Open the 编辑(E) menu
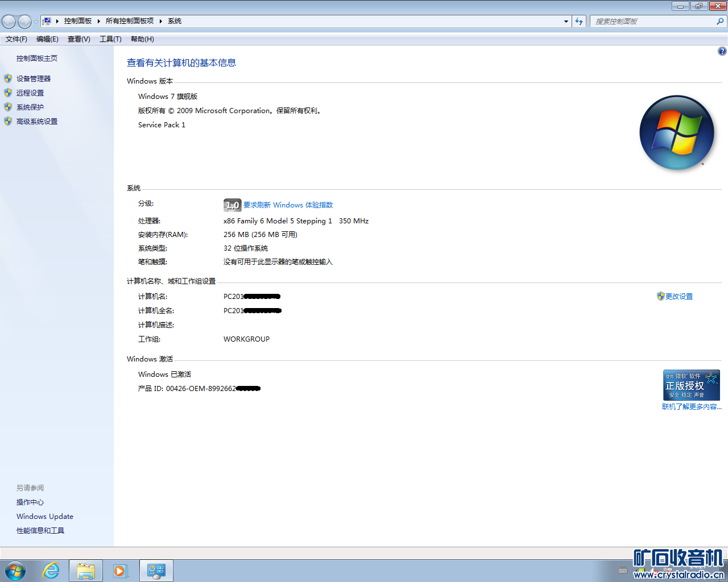This screenshot has width=728, height=582. coord(47,39)
